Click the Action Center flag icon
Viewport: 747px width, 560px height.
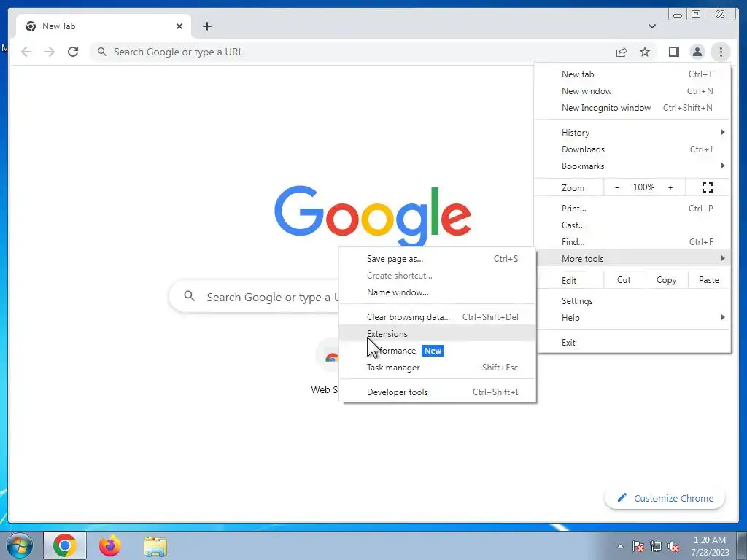coord(638,546)
